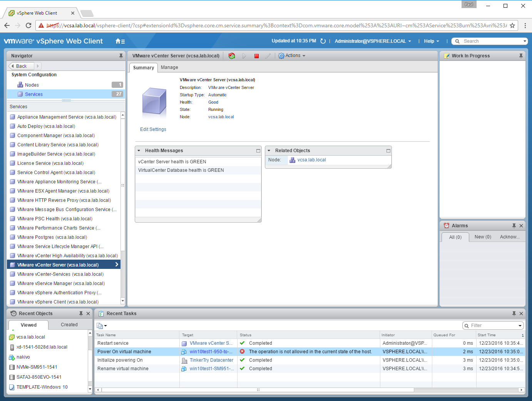The height and width of the screenshot is (401, 532).
Task: Click the Edit Settings link
Action: [153, 129]
